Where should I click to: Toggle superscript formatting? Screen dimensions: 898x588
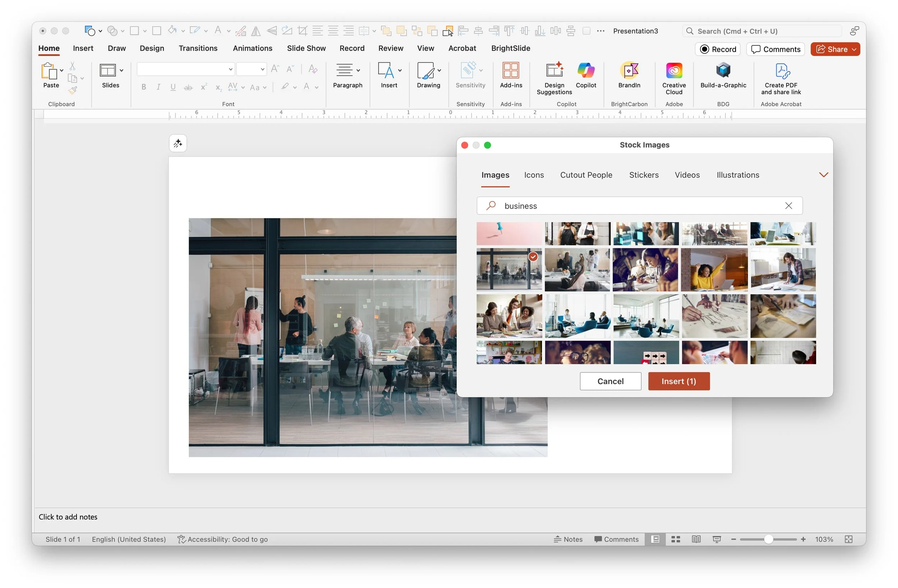click(x=204, y=87)
